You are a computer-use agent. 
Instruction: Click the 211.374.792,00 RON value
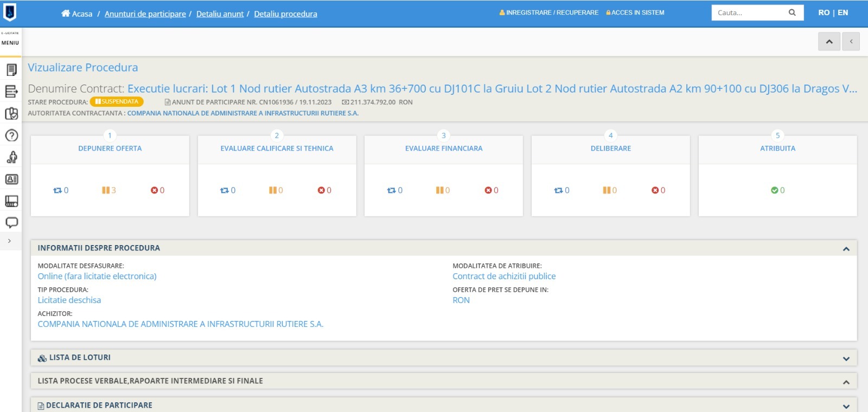[377, 102]
